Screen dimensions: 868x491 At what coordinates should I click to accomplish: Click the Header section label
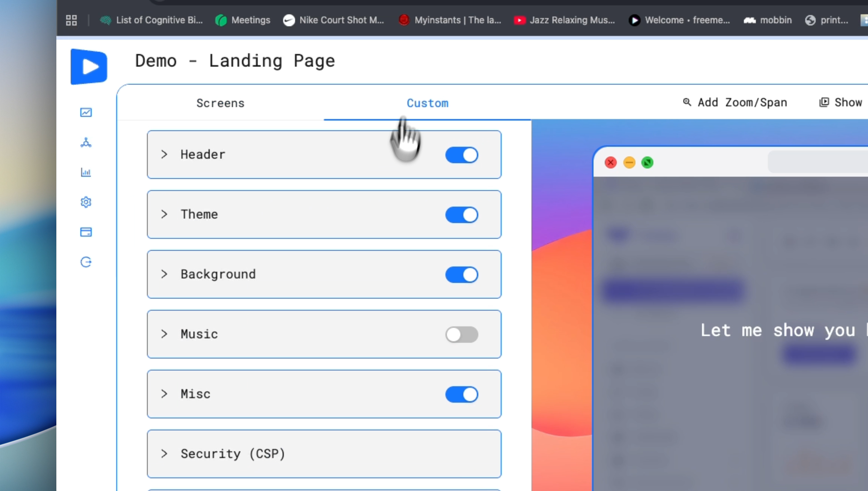coord(203,154)
